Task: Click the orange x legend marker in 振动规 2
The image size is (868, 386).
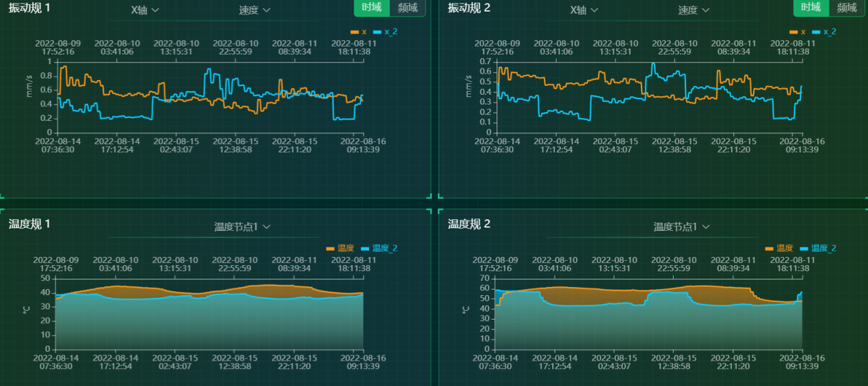Action: tap(793, 32)
